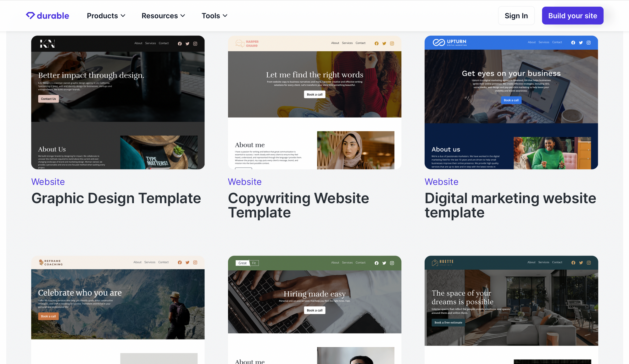
Task: Click the Sign In button
Action: 516,16
